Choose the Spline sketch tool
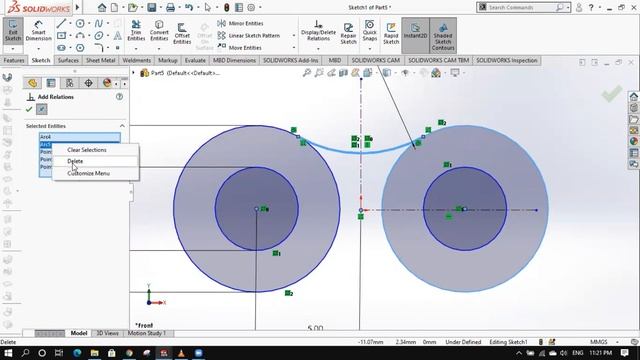Screen dimensions: 640x360 98,24
